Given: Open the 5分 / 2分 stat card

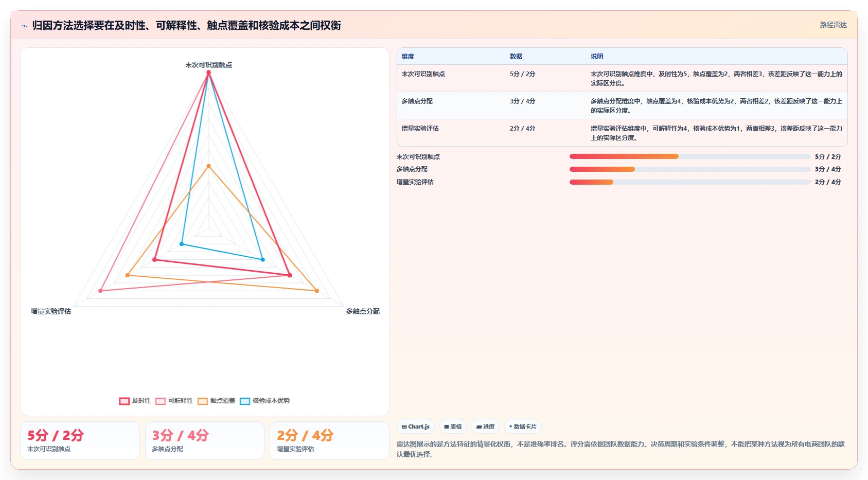Looking at the screenshot, I should tap(80, 440).
